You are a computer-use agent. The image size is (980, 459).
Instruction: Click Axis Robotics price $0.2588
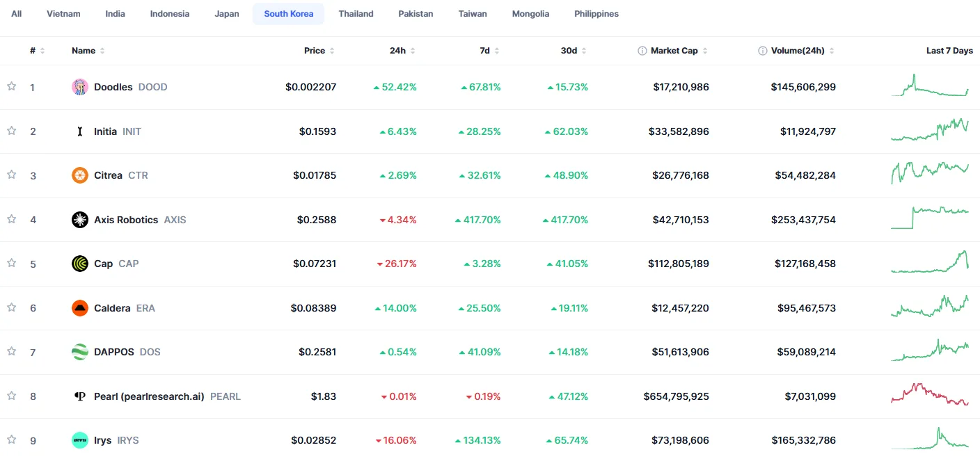tap(317, 220)
